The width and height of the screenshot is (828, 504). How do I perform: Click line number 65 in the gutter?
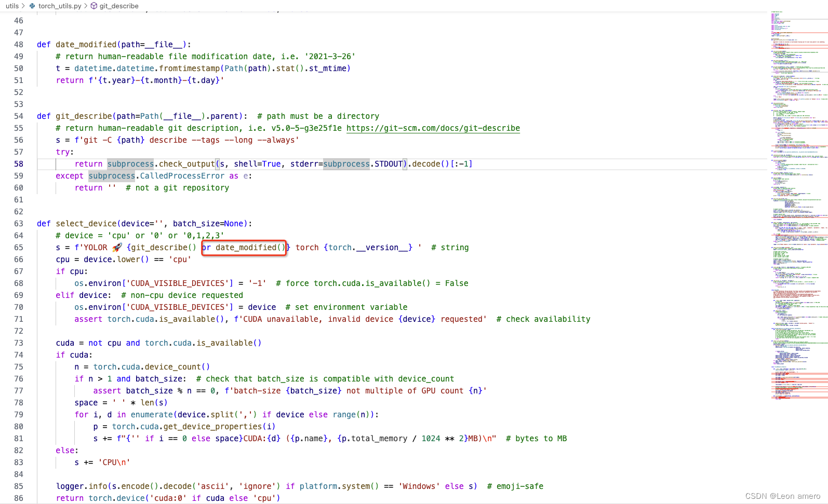[x=19, y=248]
